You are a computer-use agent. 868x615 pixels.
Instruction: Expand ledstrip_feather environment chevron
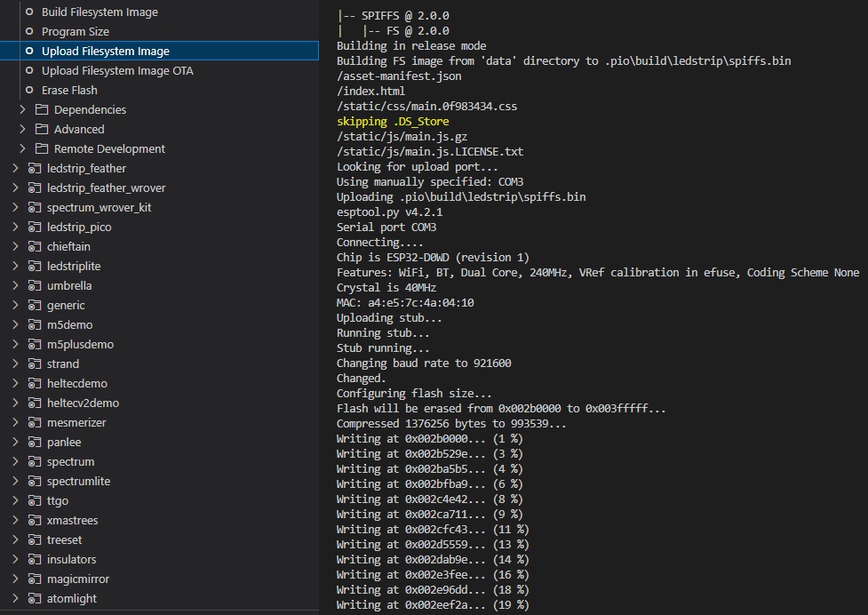click(x=15, y=168)
